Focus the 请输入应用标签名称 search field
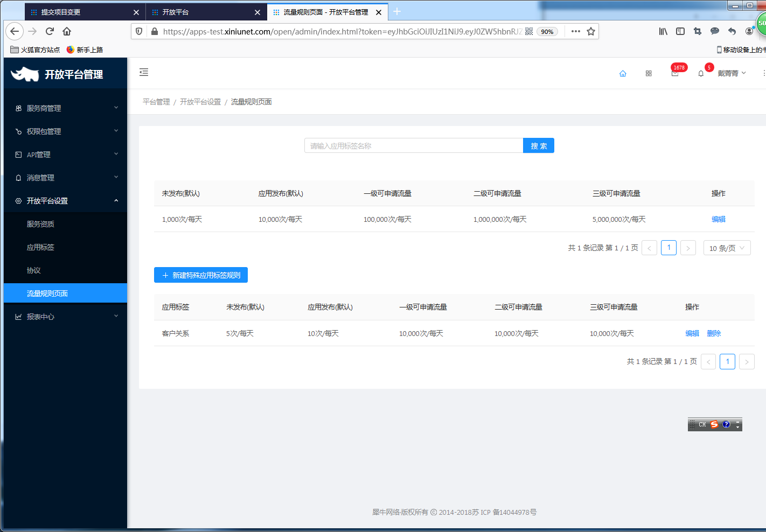This screenshot has height=532, width=766. [x=414, y=145]
